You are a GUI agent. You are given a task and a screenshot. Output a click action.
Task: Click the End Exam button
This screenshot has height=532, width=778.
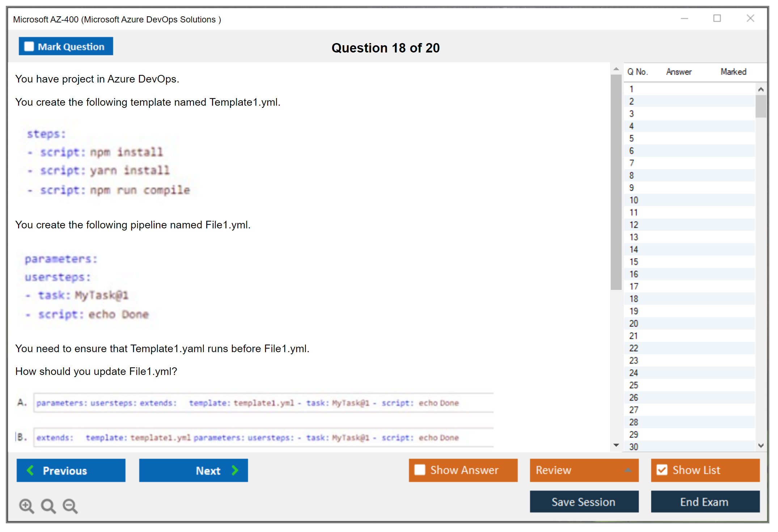[705, 502]
